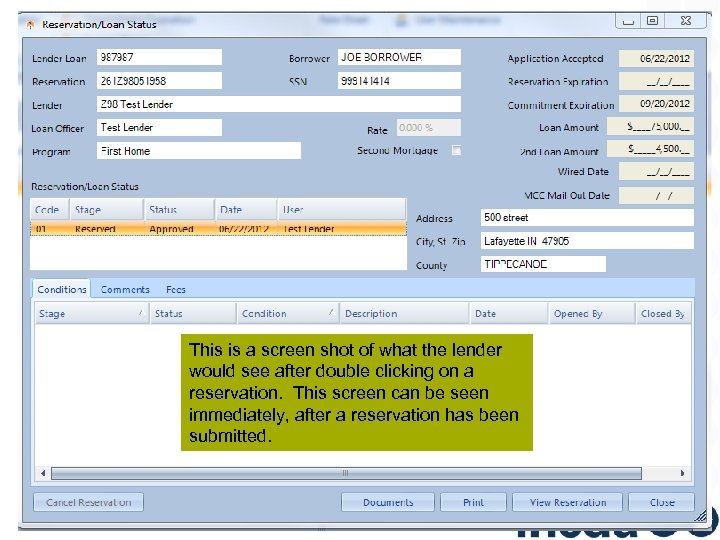720x540 pixels.
Task: Click the Program field First Home
Action: click(x=199, y=151)
